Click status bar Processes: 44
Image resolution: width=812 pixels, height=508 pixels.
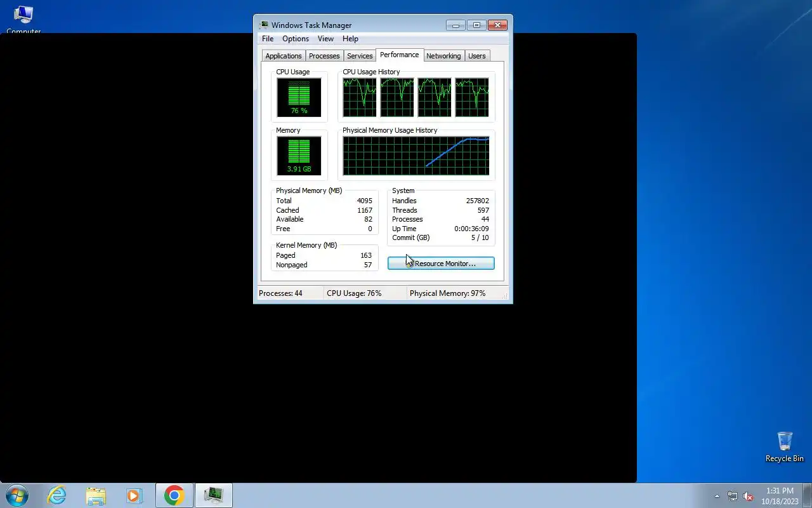(x=280, y=293)
